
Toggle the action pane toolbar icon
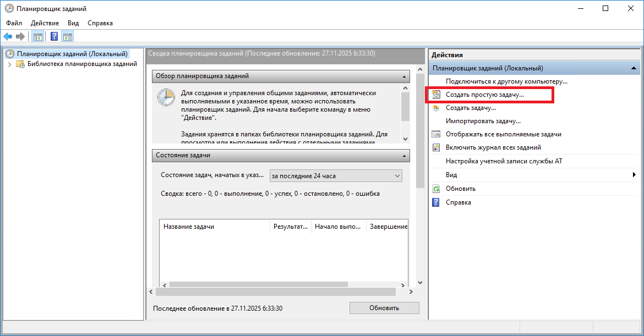68,37
